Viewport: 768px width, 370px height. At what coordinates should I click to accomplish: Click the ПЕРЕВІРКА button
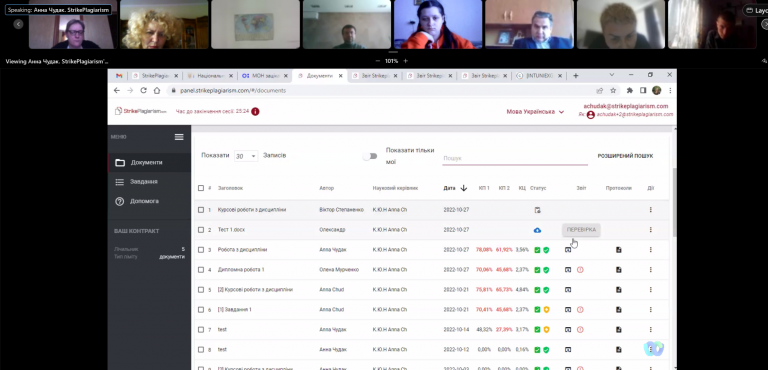(x=581, y=230)
